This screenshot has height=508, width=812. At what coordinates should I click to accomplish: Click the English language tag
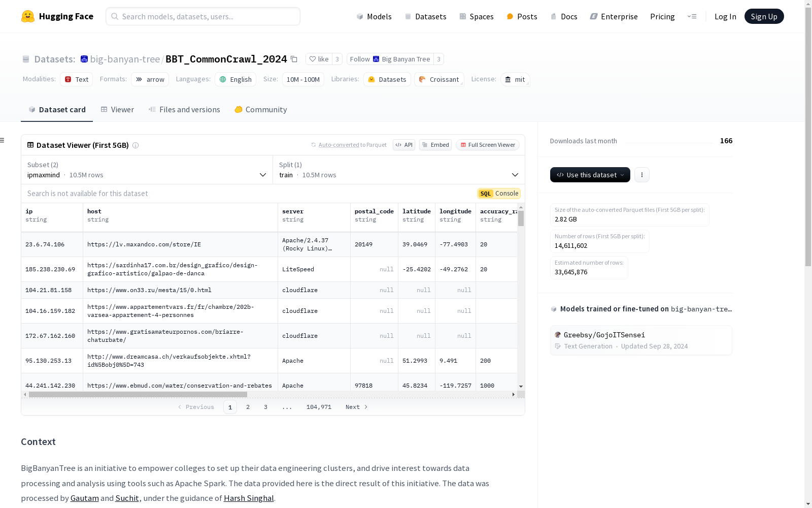click(235, 79)
